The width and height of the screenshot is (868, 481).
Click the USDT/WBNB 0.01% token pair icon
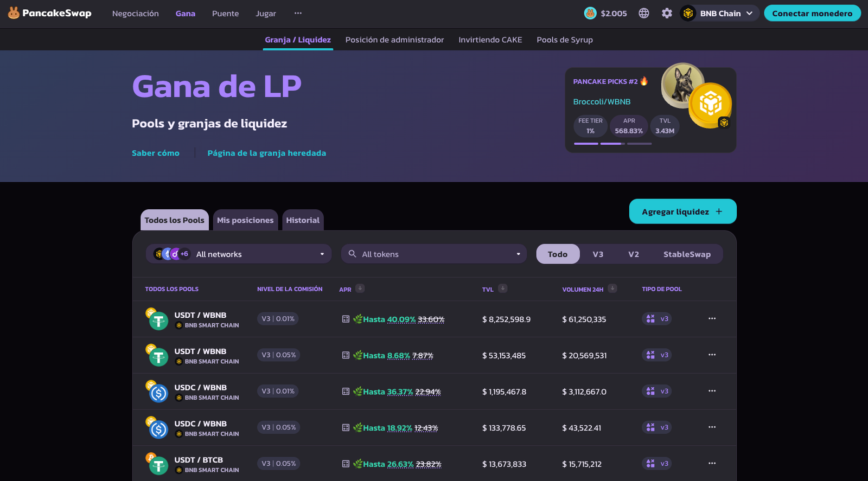(x=157, y=319)
